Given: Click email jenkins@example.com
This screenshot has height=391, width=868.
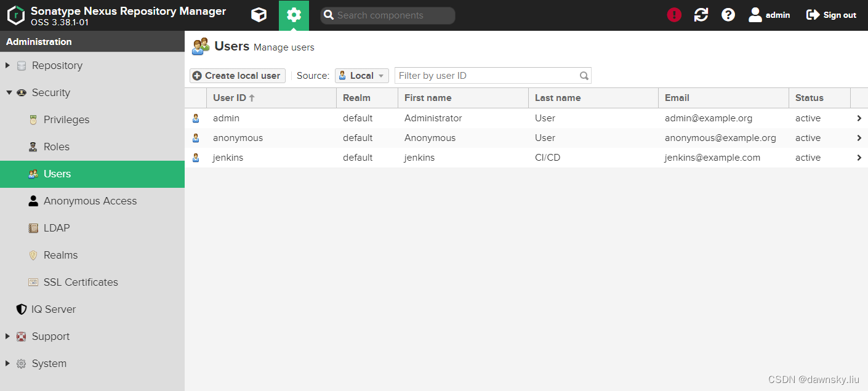Looking at the screenshot, I should 712,158.
